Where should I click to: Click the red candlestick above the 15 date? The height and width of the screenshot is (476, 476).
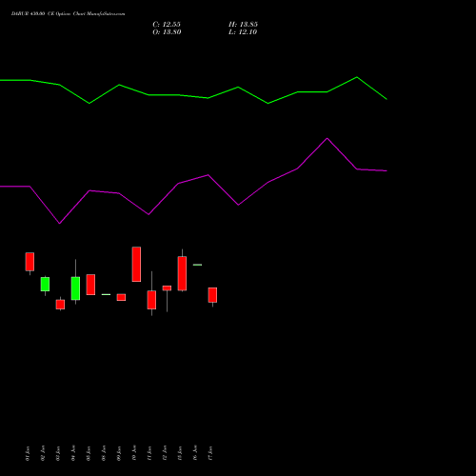point(182,273)
